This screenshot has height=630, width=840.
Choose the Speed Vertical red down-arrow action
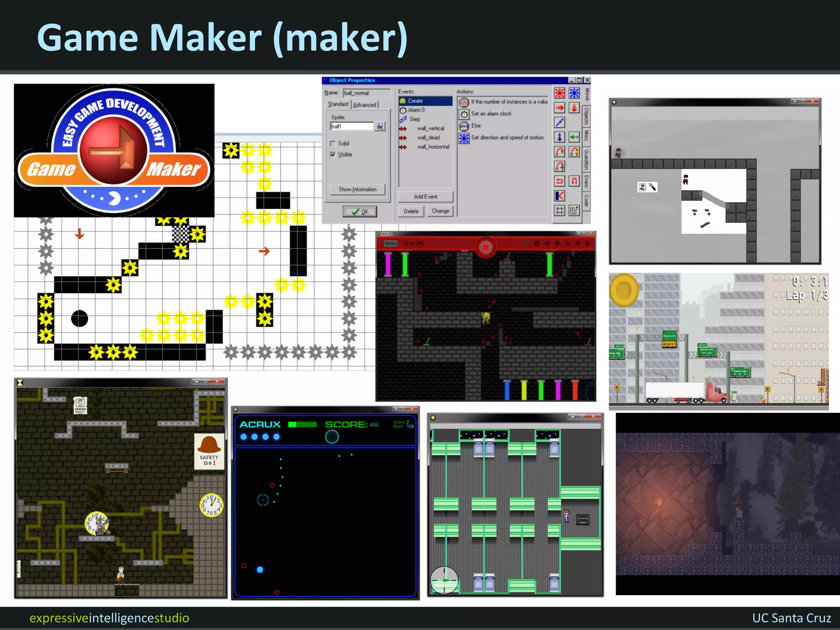point(574,108)
